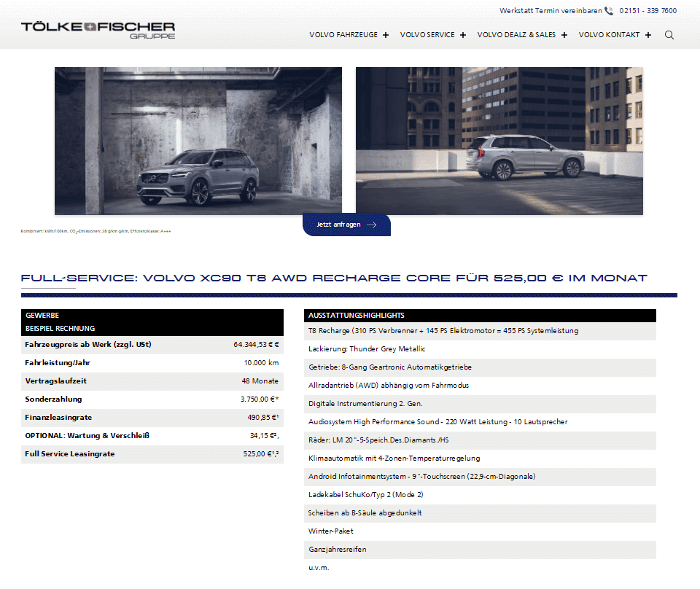Click OPTIONAL: Wartung & Verschleiß label
Viewport: 700px width, 589px height.
click(x=87, y=436)
